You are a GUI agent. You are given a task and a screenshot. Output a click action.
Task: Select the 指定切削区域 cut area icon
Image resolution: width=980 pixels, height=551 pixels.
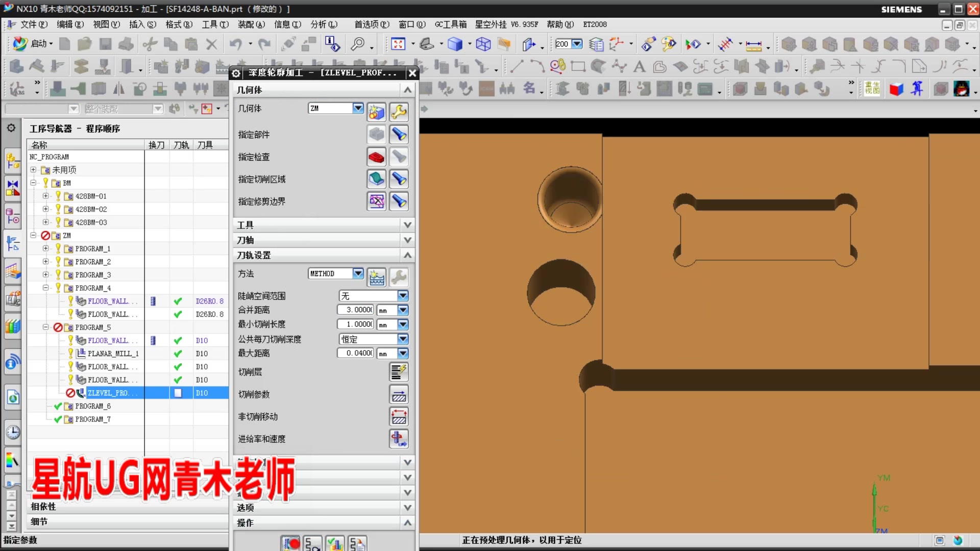point(376,179)
